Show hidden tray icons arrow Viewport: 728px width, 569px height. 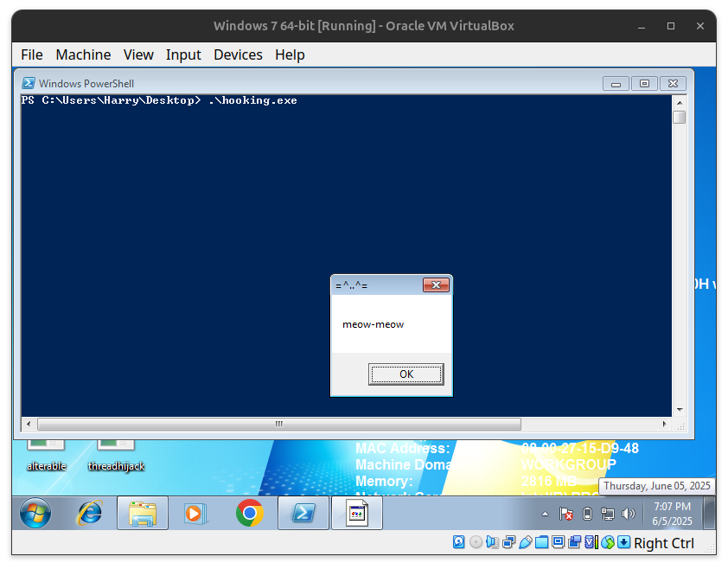coord(545,514)
